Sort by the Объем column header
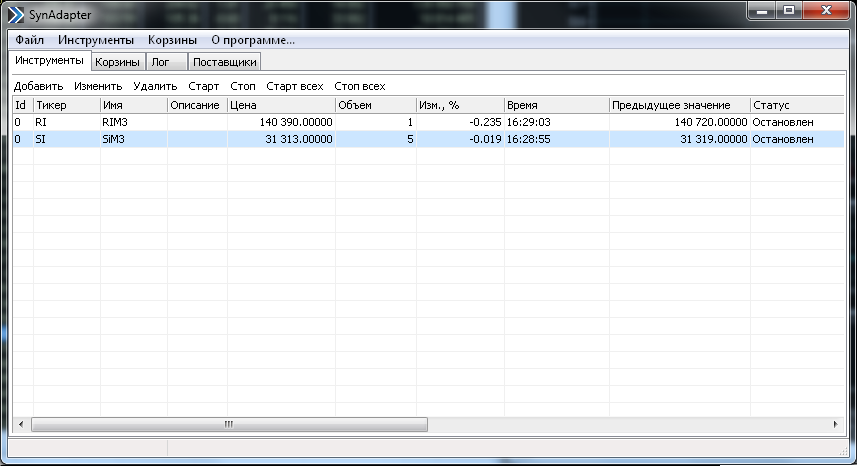 376,105
